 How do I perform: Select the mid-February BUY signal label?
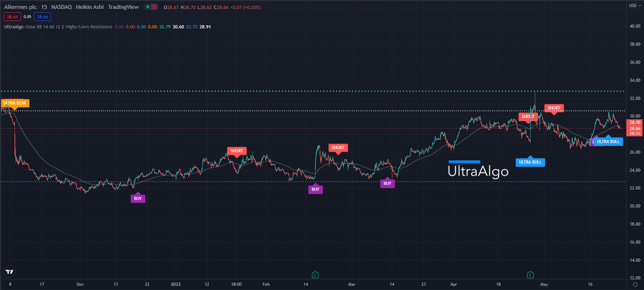(316, 189)
